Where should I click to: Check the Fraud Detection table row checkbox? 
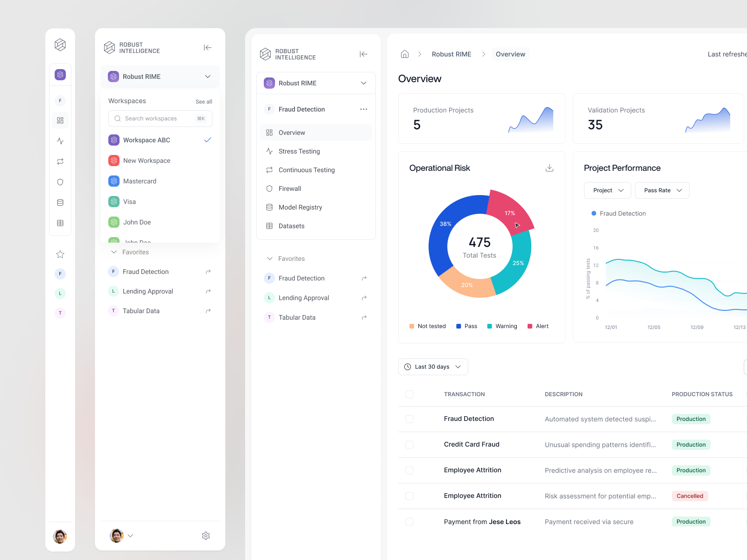pyautogui.click(x=409, y=419)
